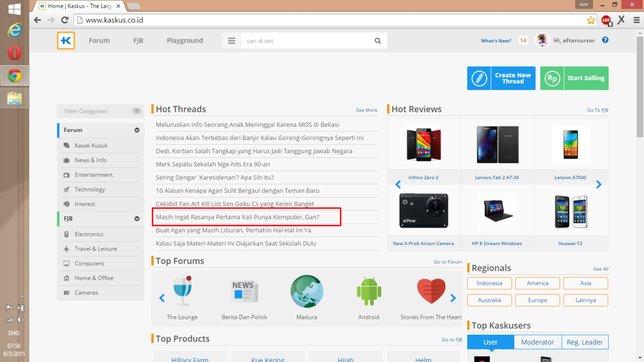Open the Adblock Plus extension icon
This screenshot has height=362, width=644.
pos(606,20)
